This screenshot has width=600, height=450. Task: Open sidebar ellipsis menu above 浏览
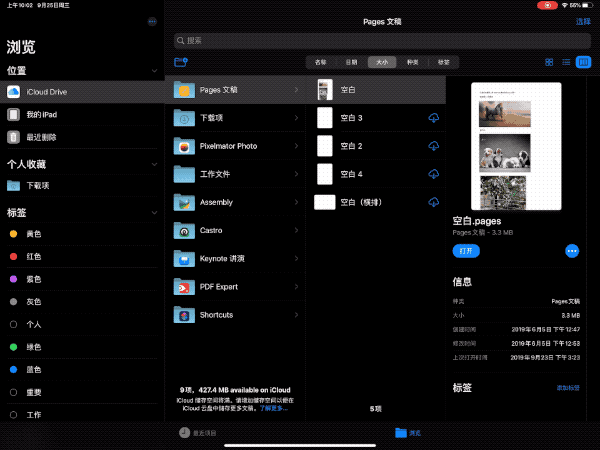coord(151,21)
